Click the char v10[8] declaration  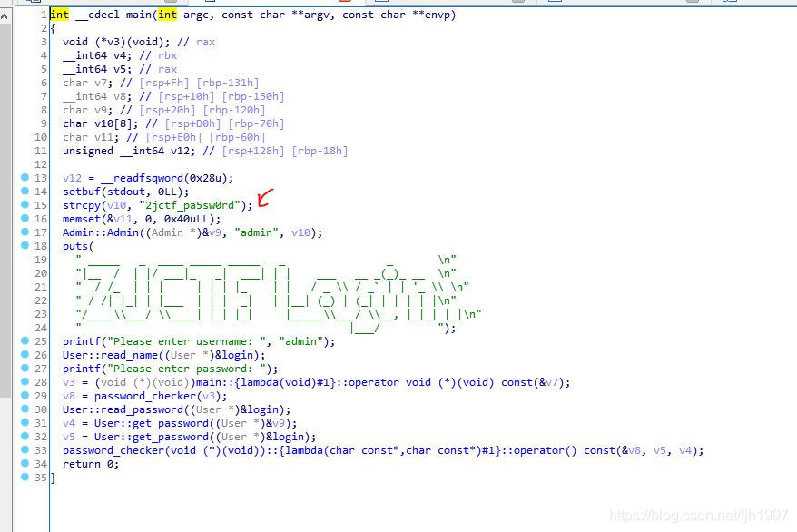coord(101,124)
